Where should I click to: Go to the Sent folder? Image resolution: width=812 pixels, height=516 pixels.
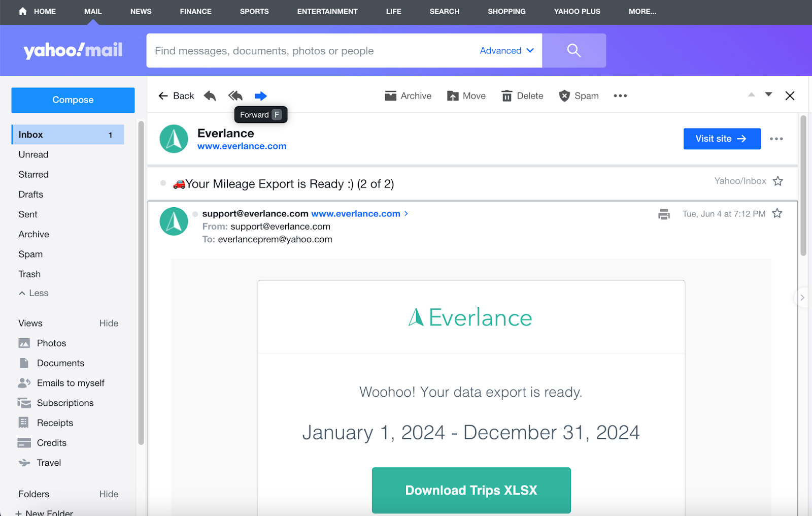28,214
